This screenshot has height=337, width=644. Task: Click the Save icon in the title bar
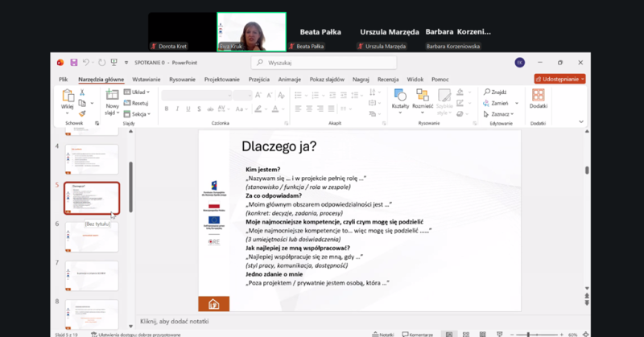(x=73, y=63)
